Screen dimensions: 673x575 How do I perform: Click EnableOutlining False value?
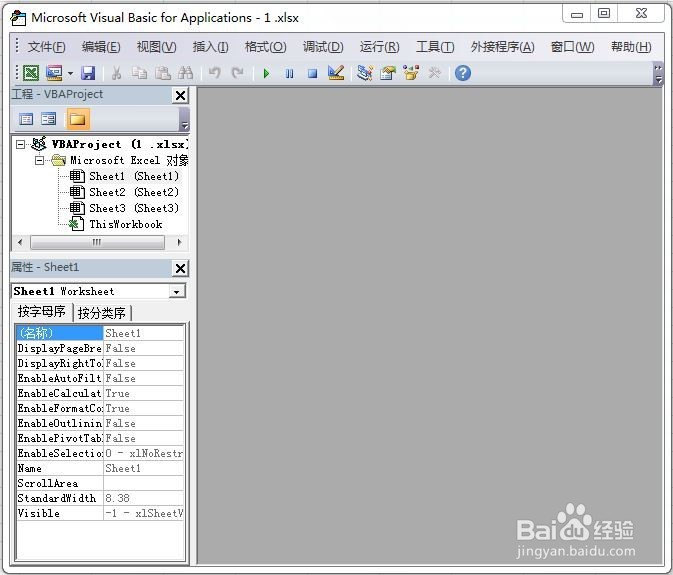point(144,424)
